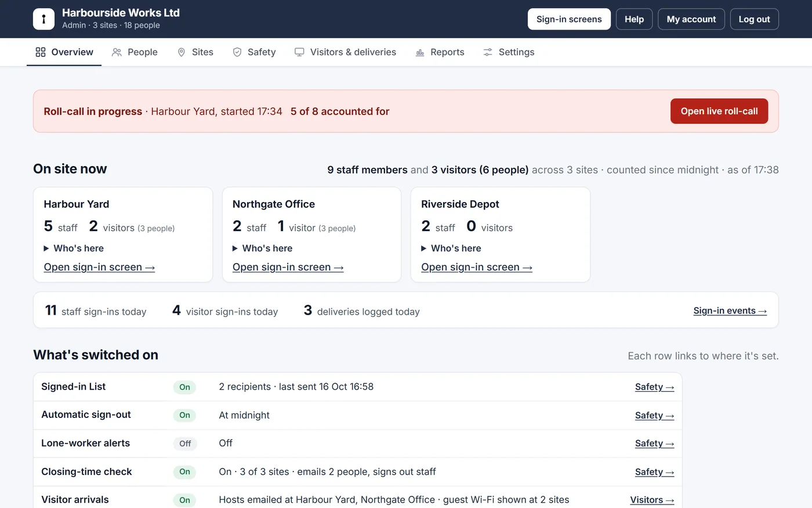Click '11 staff sign-ins today' stat
The image size is (812, 508).
point(96,311)
